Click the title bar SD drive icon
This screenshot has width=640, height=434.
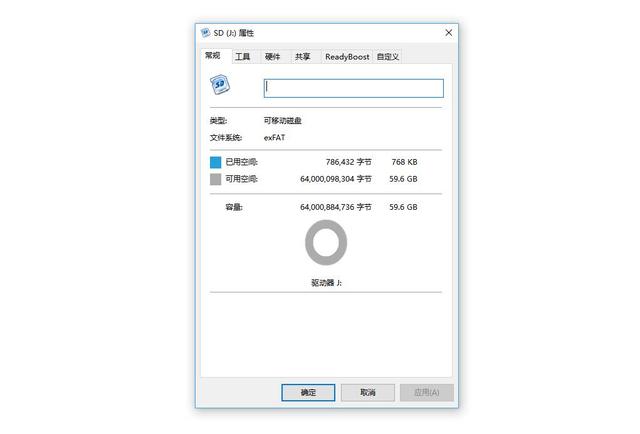tap(205, 33)
